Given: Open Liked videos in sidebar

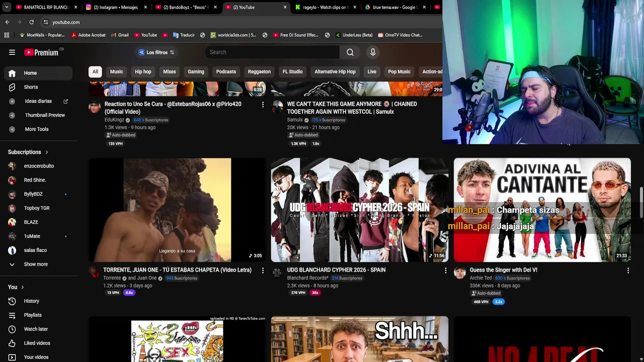Looking at the screenshot, I should (x=38, y=343).
